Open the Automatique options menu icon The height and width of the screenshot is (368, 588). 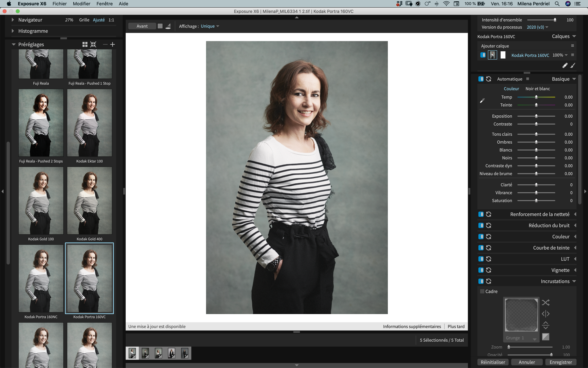click(528, 79)
